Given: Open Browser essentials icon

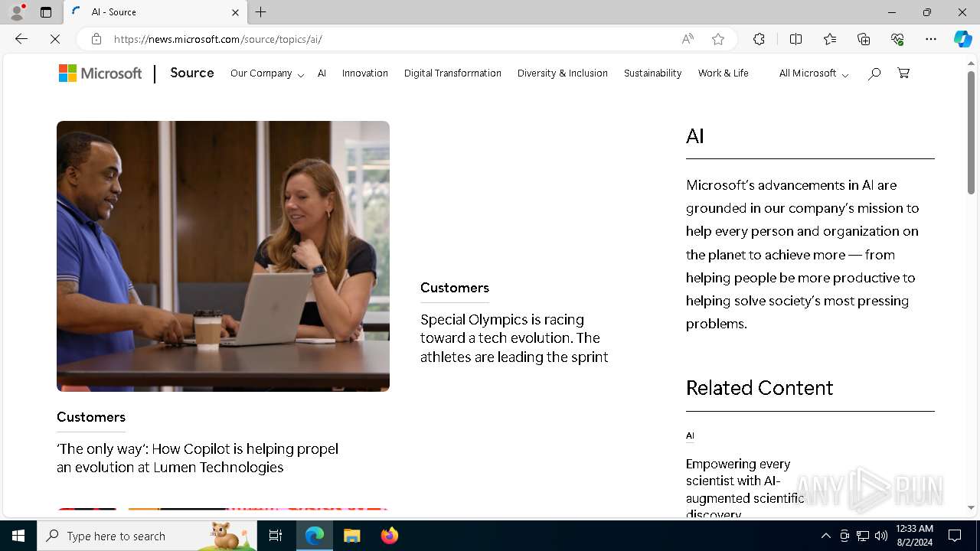Looking at the screenshot, I should [897, 39].
